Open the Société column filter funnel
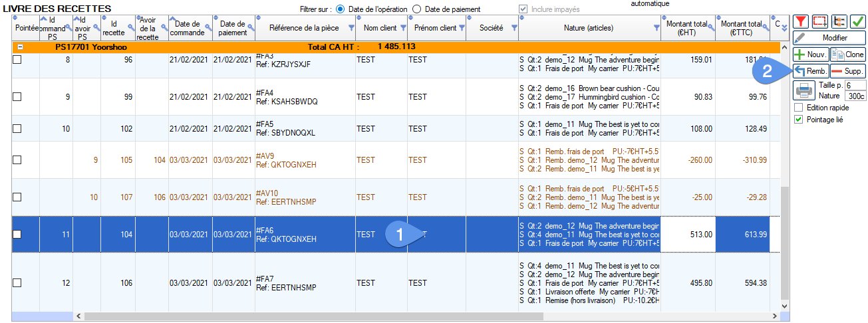 pyautogui.click(x=513, y=28)
